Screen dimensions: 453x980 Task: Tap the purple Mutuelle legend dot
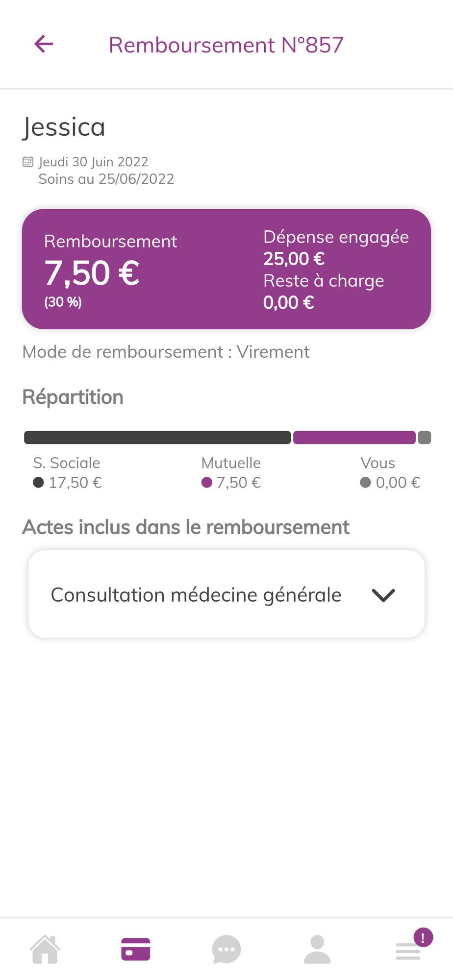(207, 483)
